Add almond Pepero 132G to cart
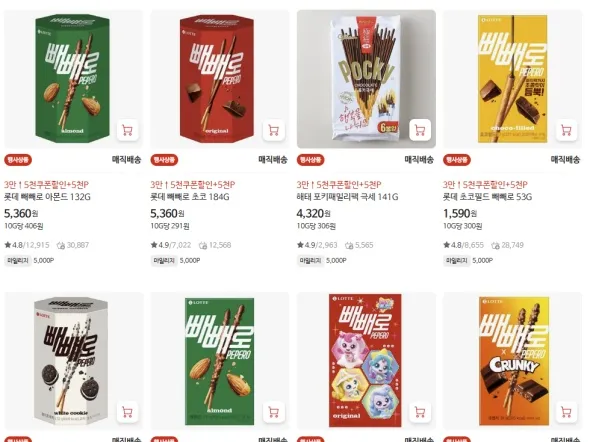 click(x=127, y=130)
